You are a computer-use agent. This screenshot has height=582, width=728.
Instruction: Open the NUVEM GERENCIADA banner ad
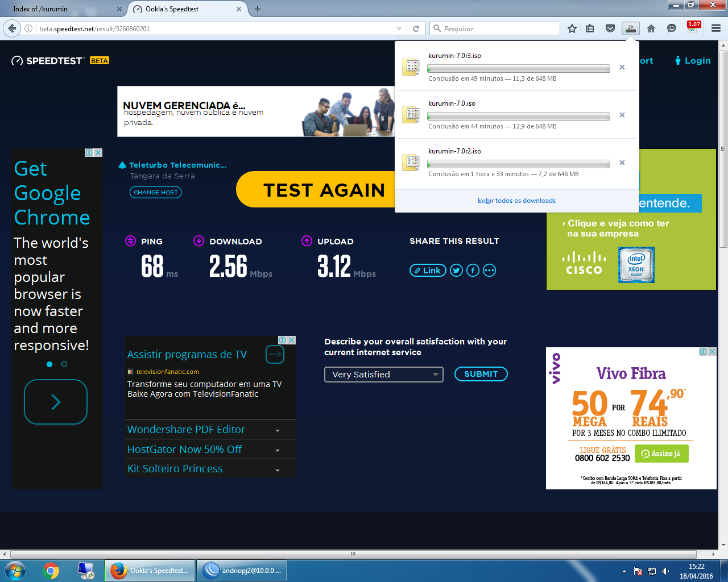pyautogui.click(x=256, y=111)
